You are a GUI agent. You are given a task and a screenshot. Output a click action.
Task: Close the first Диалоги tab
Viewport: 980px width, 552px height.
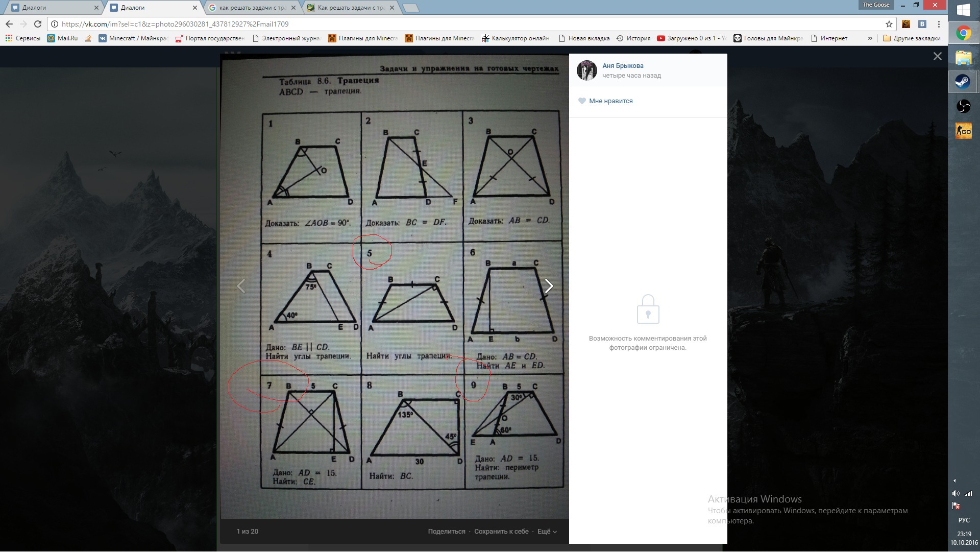[96, 8]
